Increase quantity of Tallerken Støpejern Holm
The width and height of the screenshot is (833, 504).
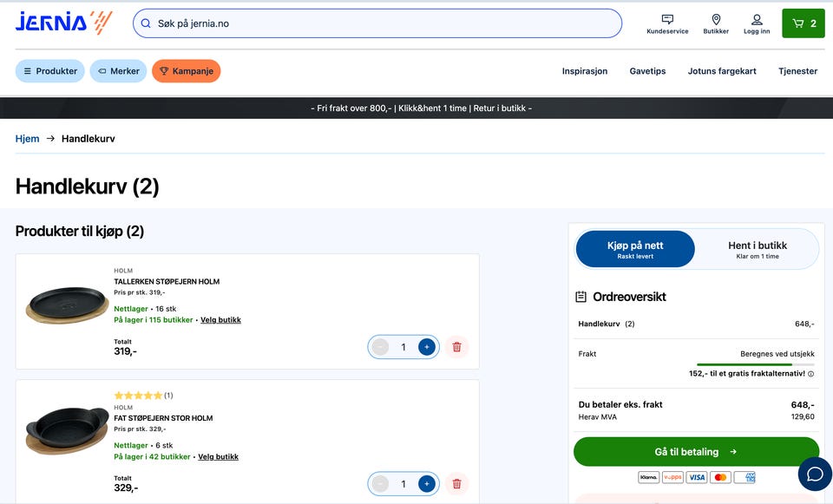coord(427,347)
